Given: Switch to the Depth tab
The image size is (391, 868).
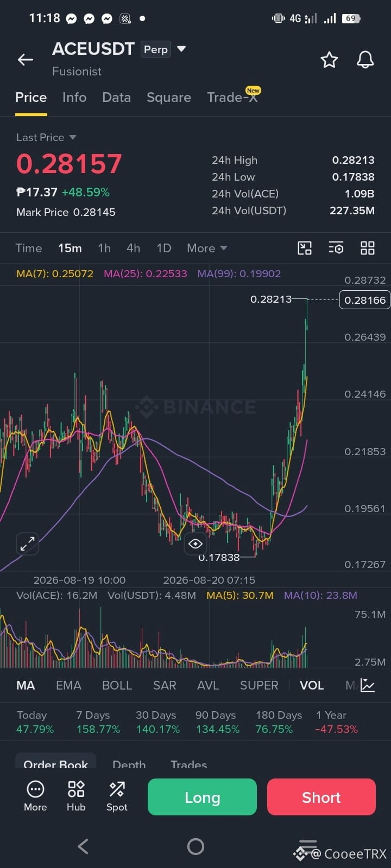Looking at the screenshot, I should pos(129,763).
